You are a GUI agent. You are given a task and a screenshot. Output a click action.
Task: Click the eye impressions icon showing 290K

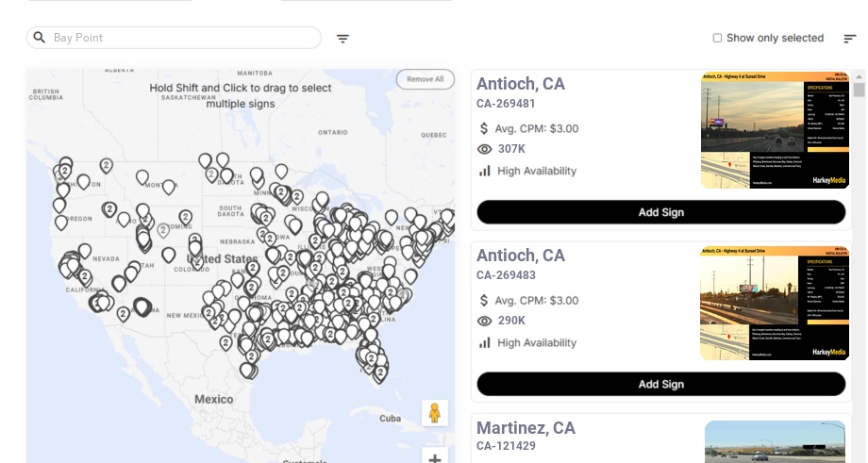pyautogui.click(x=485, y=321)
